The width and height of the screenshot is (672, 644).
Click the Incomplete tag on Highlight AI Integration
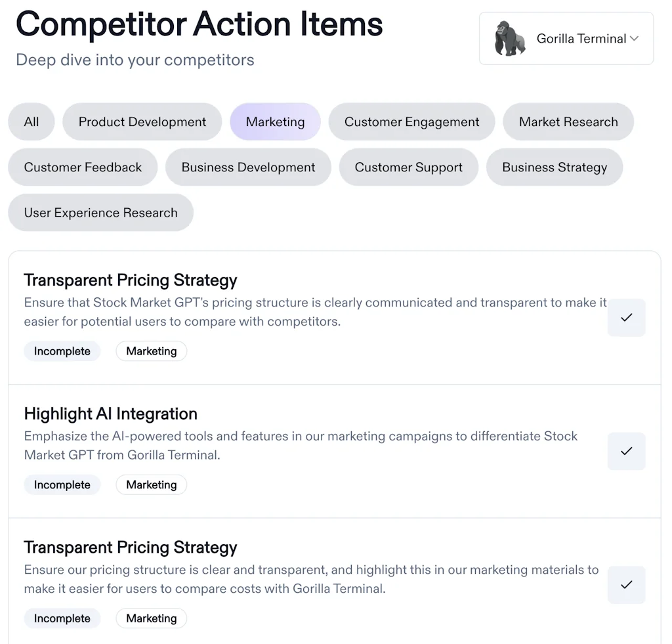coord(62,484)
